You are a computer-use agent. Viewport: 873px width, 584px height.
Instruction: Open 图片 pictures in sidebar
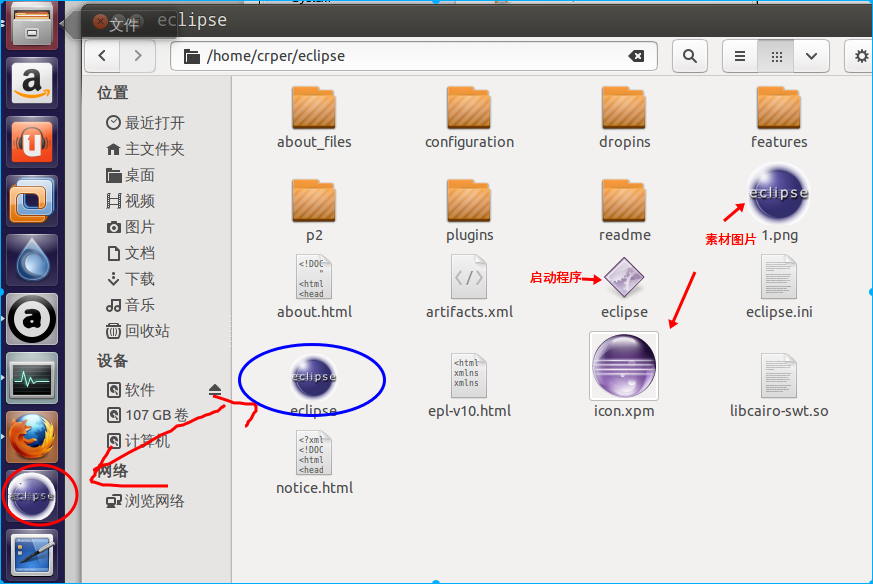[131, 227]
